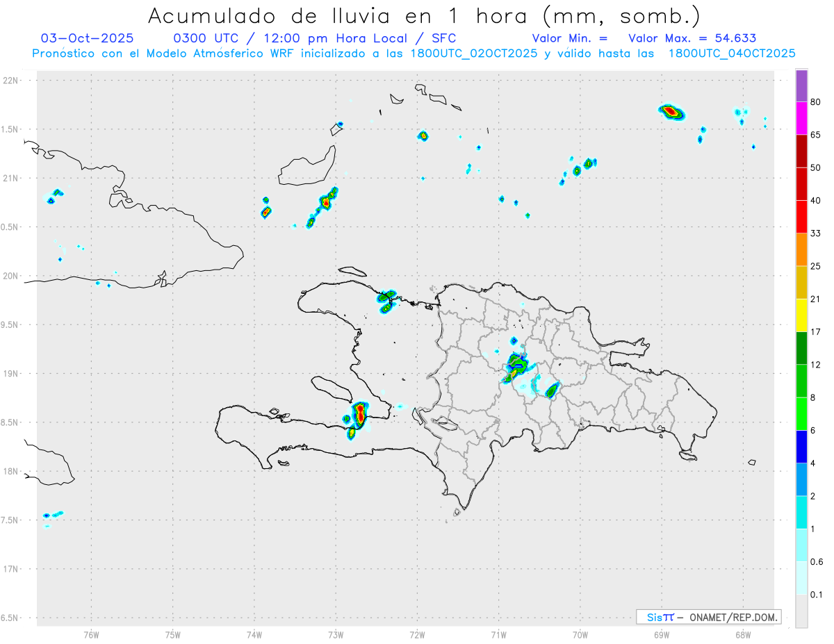Viewport: 834px width, 644px height.
Task: Click the dark blue swatch between 4 and 6
Action: click(801, 446)
